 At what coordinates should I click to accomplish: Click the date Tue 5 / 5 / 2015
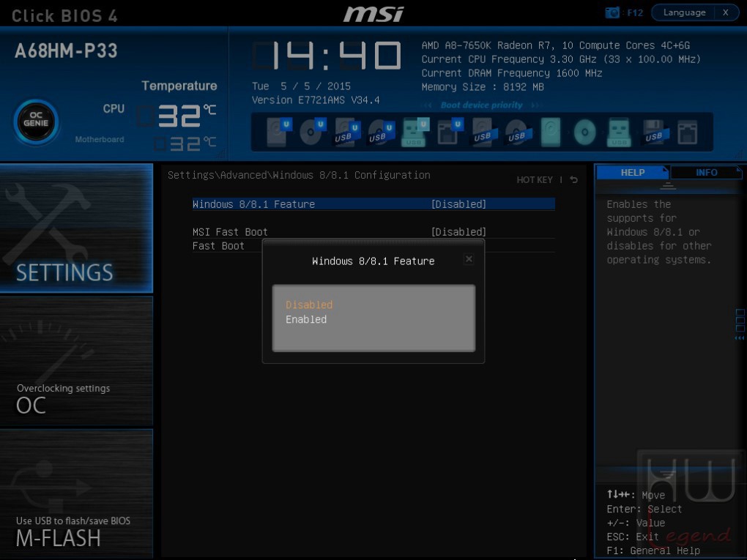coord(301,86)
